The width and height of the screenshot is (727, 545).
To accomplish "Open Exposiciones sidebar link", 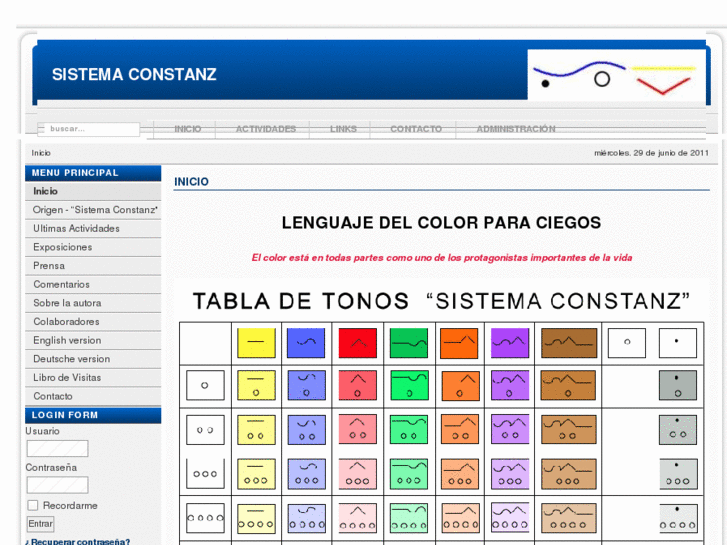I will click(x=93, y=247).
